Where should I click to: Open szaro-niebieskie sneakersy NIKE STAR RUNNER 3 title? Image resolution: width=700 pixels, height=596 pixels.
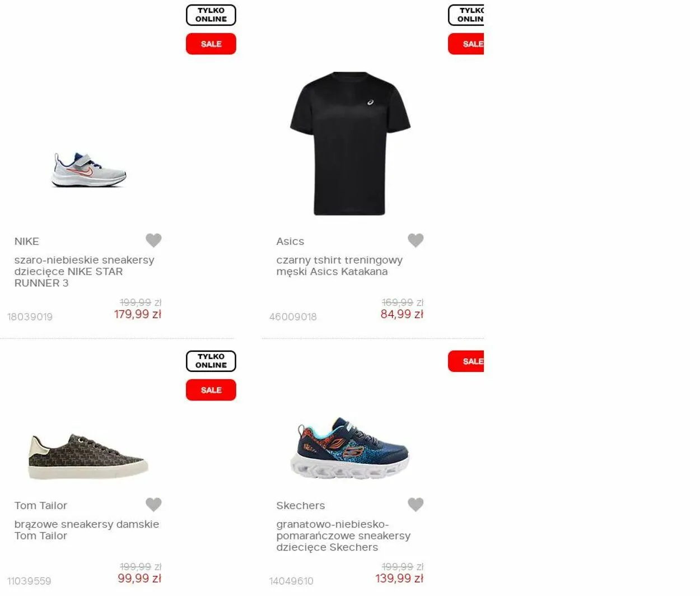tap(84, 272)
